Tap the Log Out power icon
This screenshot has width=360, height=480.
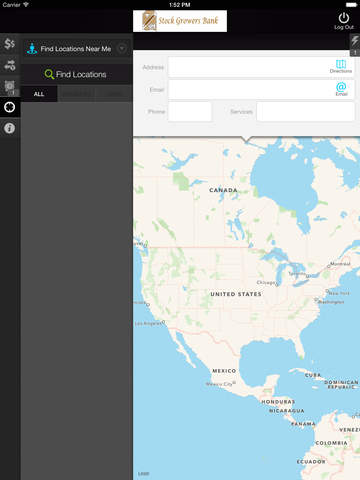coord(344,21)
